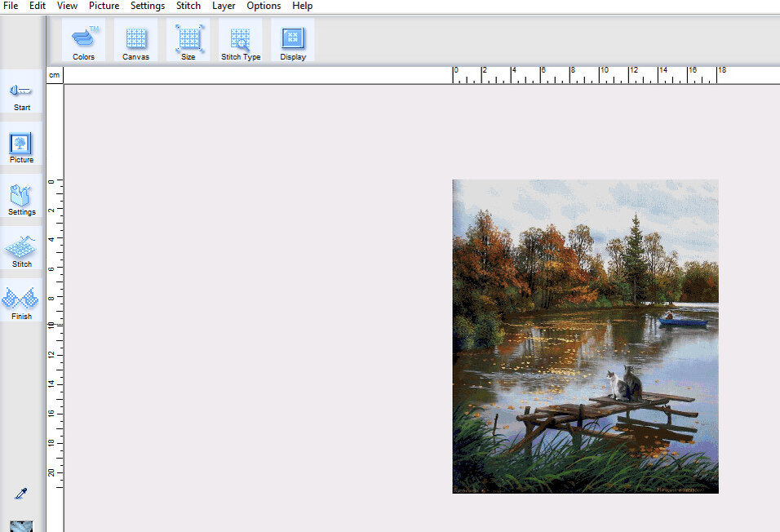This screenshot has width=780, height=532.
Task: Open the Picture menu
Action: click(x=104, y=6)
